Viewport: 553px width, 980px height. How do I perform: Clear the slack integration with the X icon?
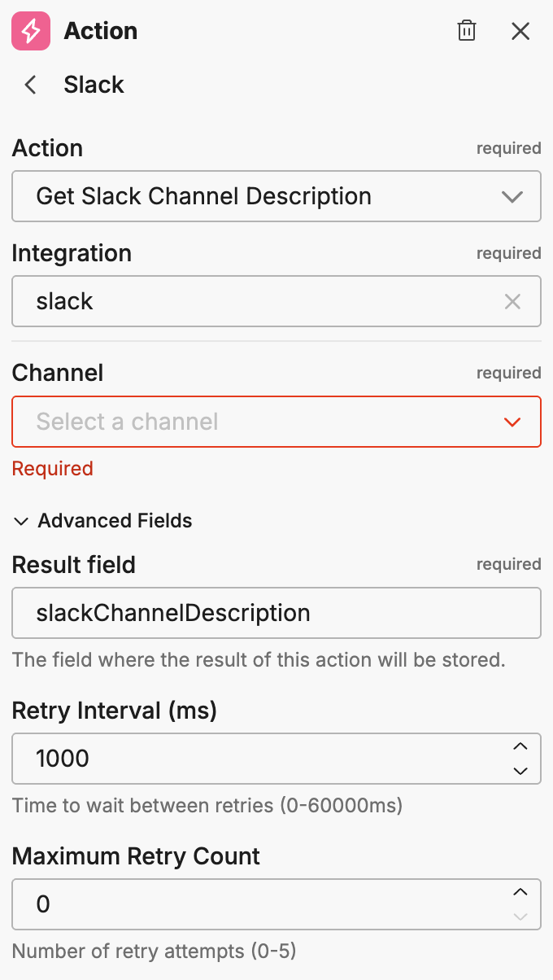point(512,302)
